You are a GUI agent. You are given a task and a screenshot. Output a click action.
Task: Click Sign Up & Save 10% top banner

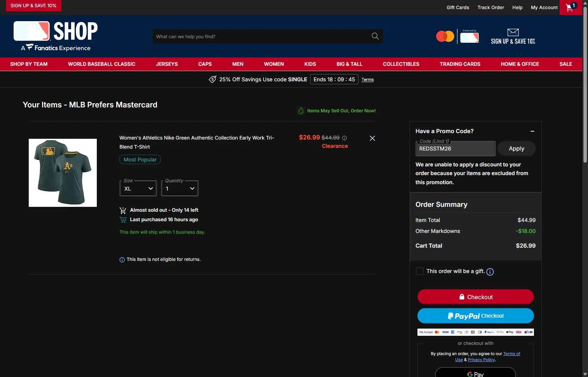(x=33, y=6)
